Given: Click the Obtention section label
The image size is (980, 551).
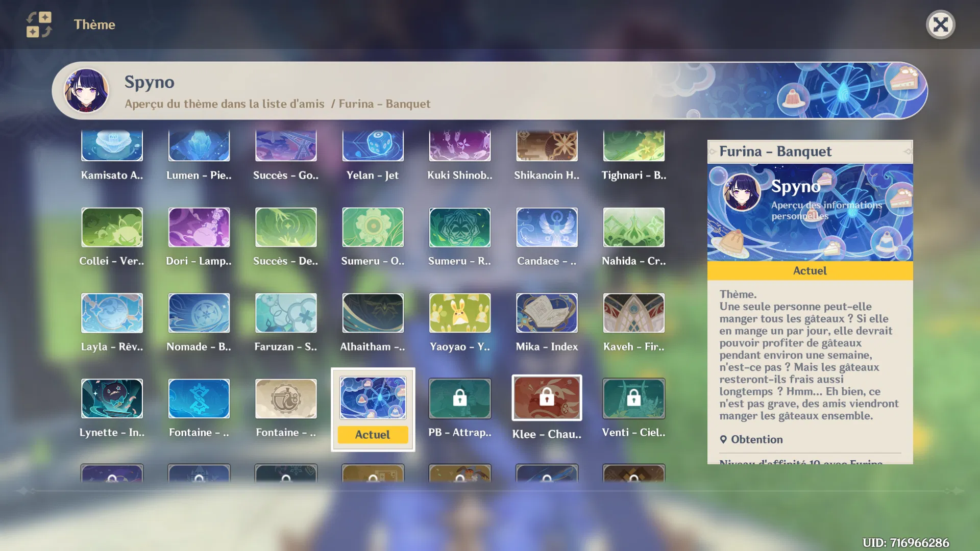Looking at the screenshot, I should pyautogui.click(x=756, y=439).
